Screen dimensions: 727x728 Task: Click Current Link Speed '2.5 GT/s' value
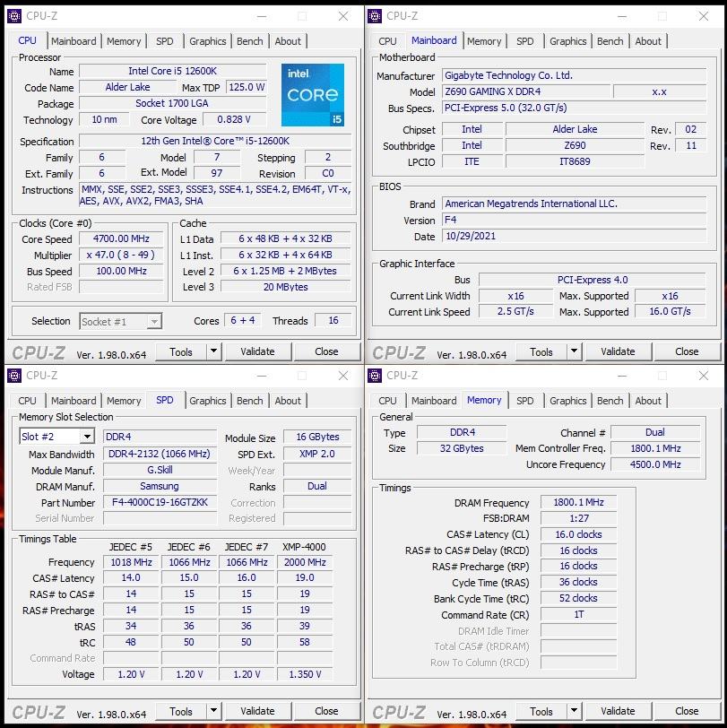point(515,311)
